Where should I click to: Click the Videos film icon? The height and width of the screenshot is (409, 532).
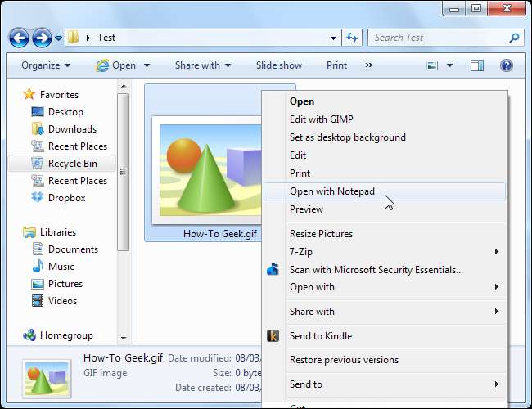(x=38, y=300)
